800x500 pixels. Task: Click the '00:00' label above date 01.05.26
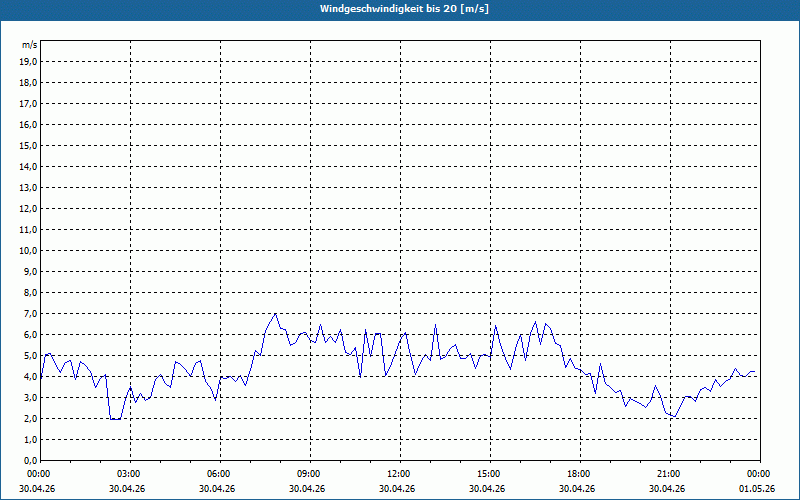[x=759, y=474]
